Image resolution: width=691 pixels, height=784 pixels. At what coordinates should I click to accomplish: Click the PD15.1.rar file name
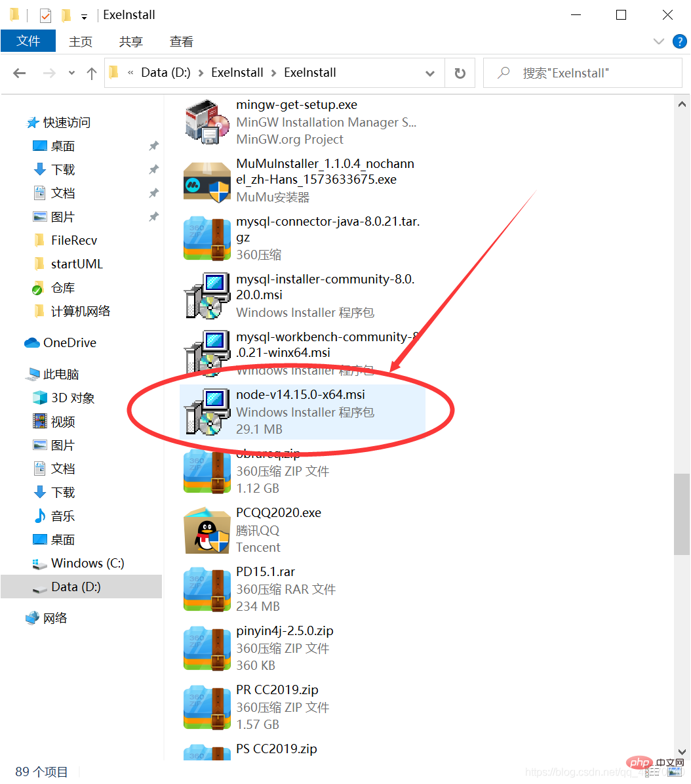266,571
